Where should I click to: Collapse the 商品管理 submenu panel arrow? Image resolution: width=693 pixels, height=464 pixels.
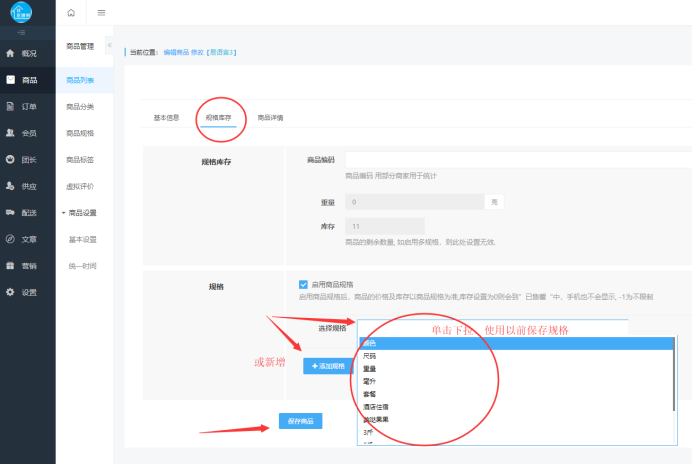click(x=108, y=46)
